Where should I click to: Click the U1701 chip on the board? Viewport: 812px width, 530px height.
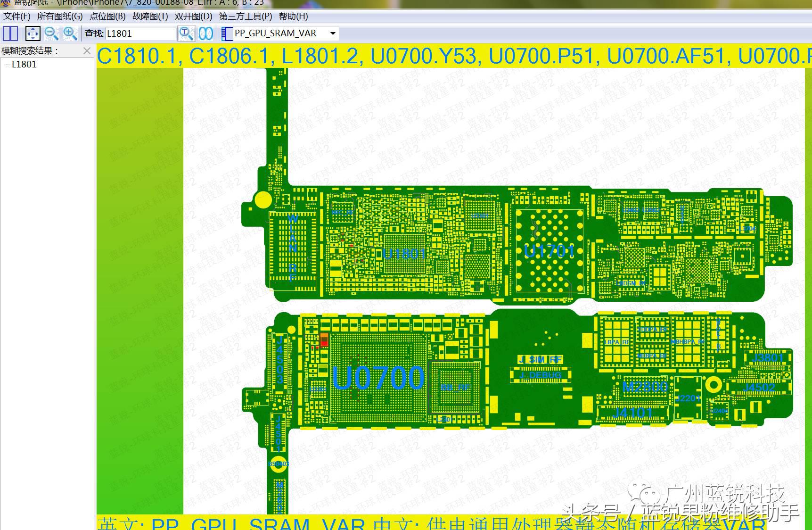tap(550, 251)
